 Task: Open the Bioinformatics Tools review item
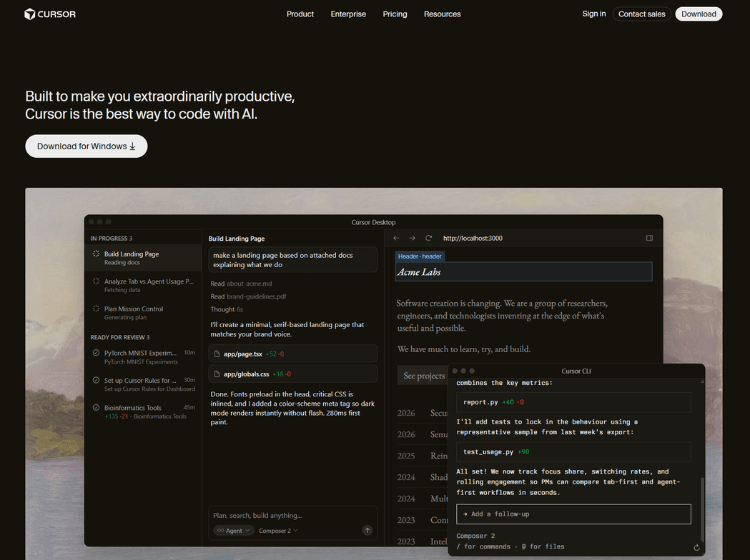point(143,411)
